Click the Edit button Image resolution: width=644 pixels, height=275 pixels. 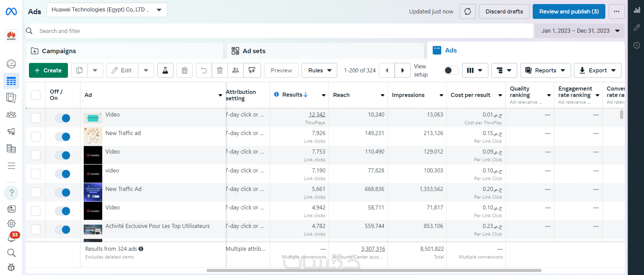(122, 70)
